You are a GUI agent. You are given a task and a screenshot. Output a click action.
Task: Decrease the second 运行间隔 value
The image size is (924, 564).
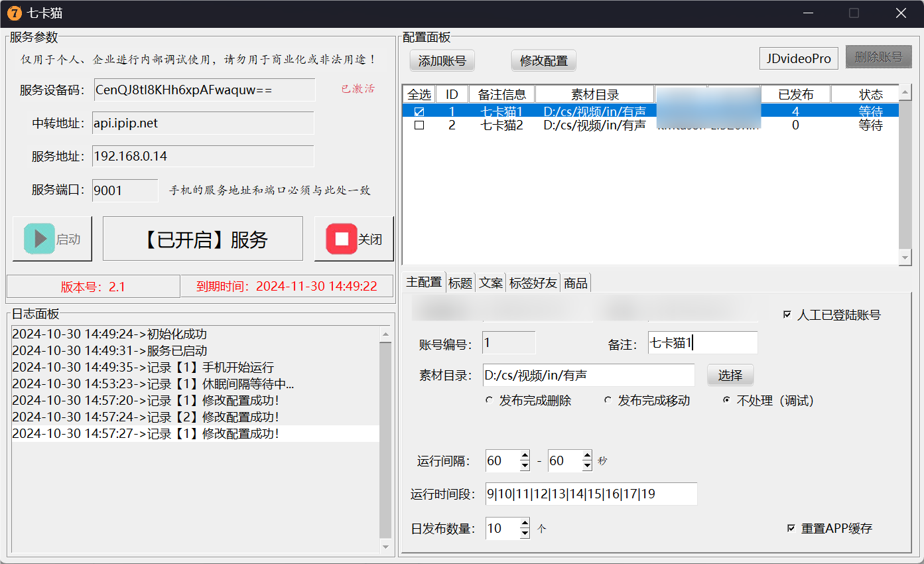tap(587, 466)
